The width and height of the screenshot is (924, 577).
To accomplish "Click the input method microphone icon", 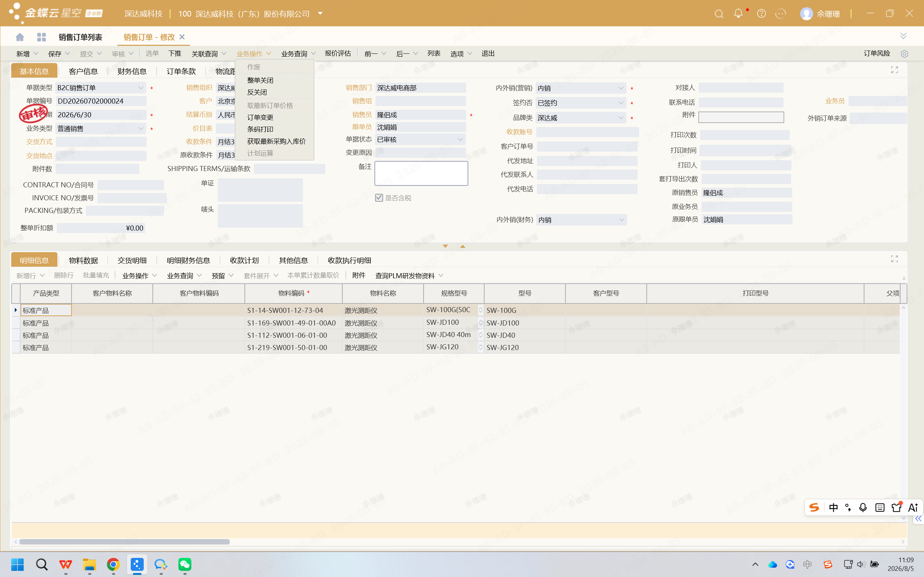I will click(x=863, y=508).
